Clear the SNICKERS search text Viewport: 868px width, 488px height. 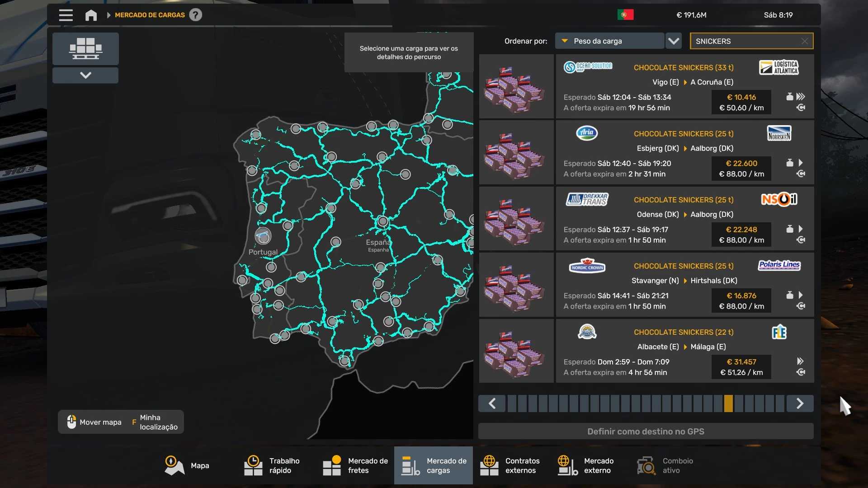coord(805,41)
